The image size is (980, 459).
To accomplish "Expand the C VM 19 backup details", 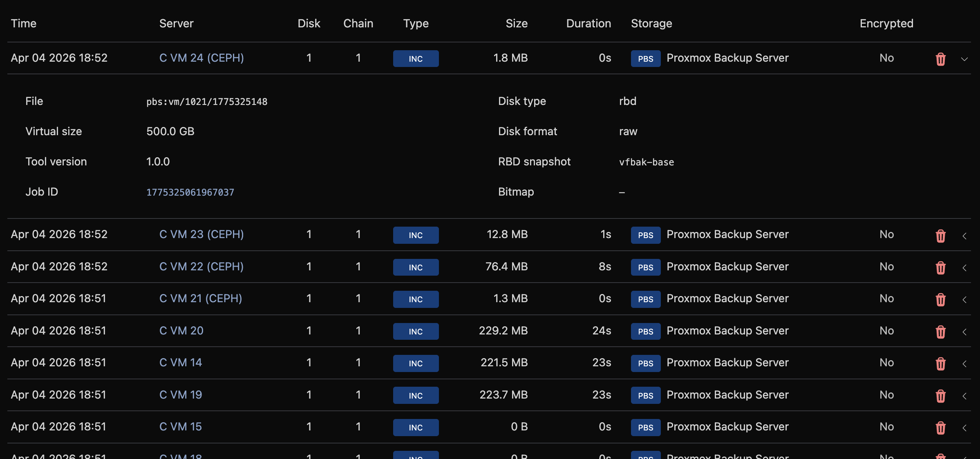I will pyautogui.click(x=965, y=396).
